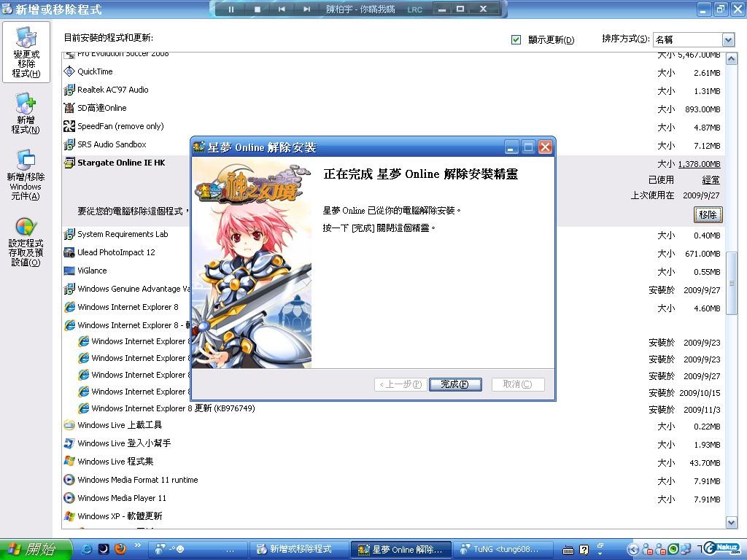Select 'Ulead PhotoImpact 12' entry text
The image size is (747, 560).
(116, 252)
